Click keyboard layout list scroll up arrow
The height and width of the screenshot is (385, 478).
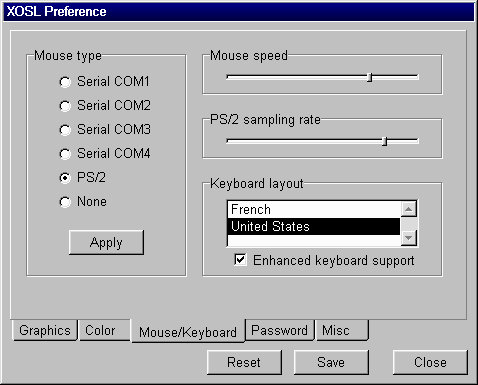(409, 209)
